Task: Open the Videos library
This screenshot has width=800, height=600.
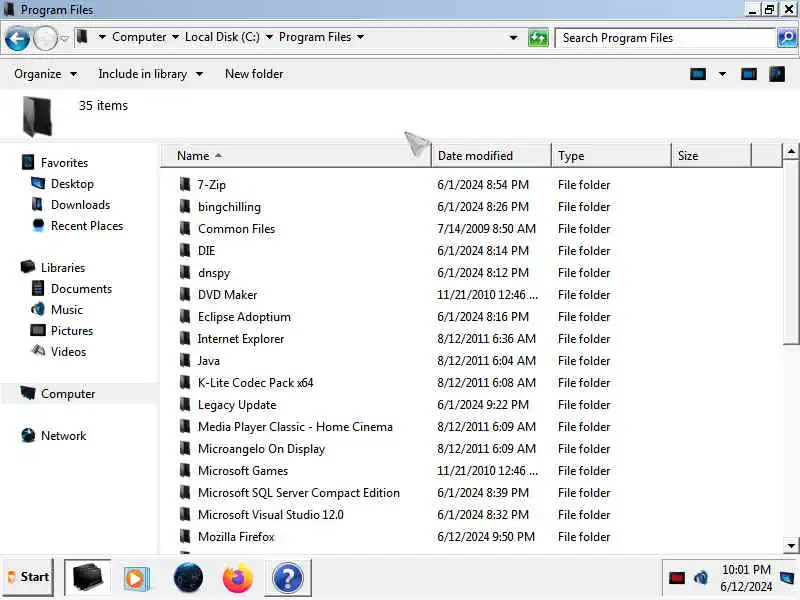Action: (x=68, y=352)
